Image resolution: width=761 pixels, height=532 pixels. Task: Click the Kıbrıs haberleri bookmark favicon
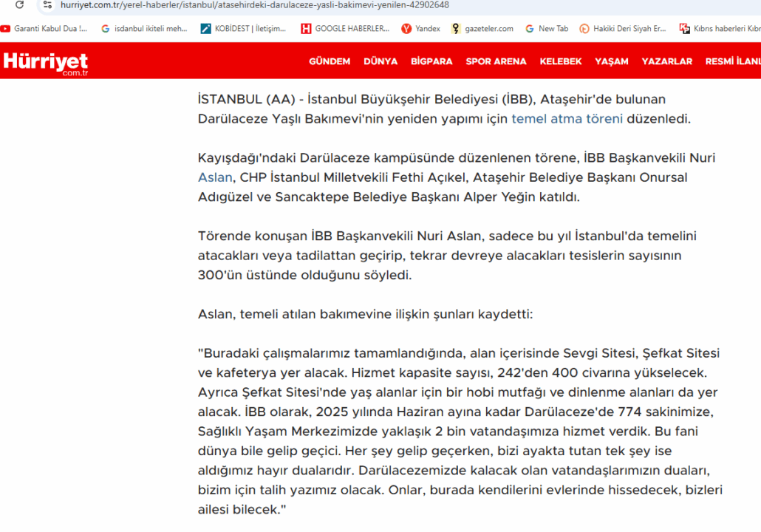(684, 29)
